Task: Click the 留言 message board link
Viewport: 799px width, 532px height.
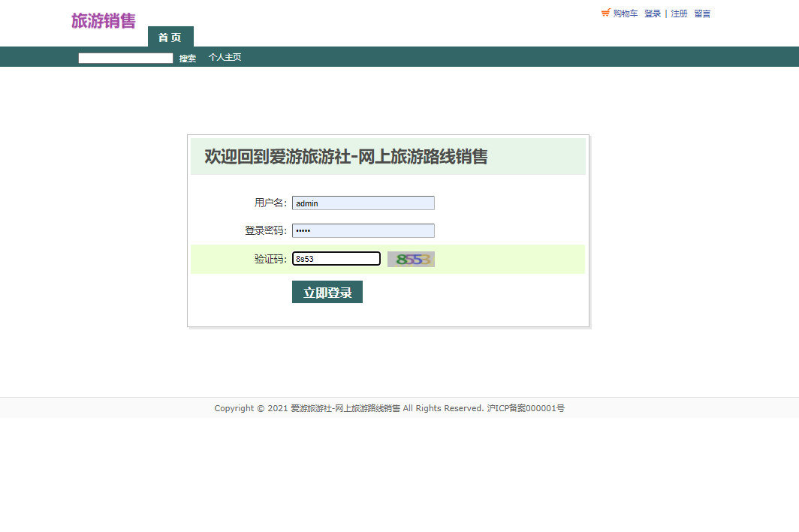Action: pyautogui.click(x=701, y=14)
